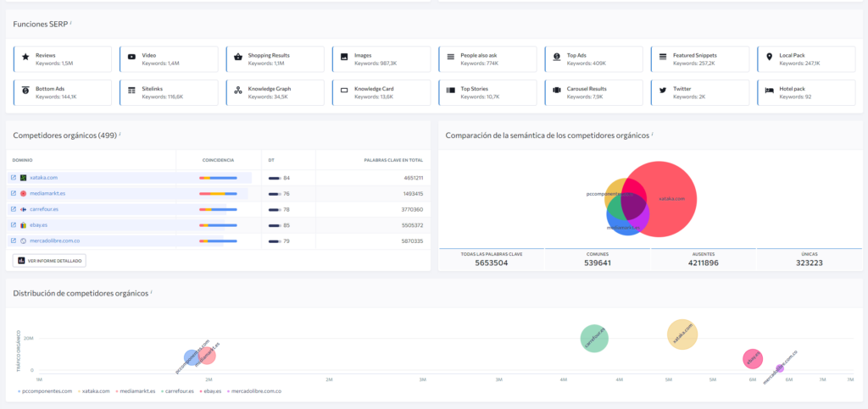The height and width of the screenshot is (409, 868).
Task: Select the Ausentes tab
Action: [x=703, y=258]
